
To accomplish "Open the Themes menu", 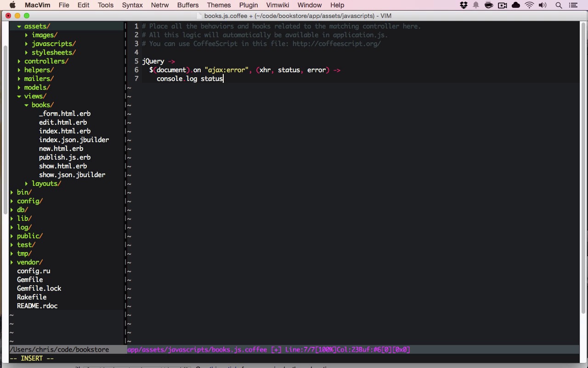I will [x=219, y=5].
